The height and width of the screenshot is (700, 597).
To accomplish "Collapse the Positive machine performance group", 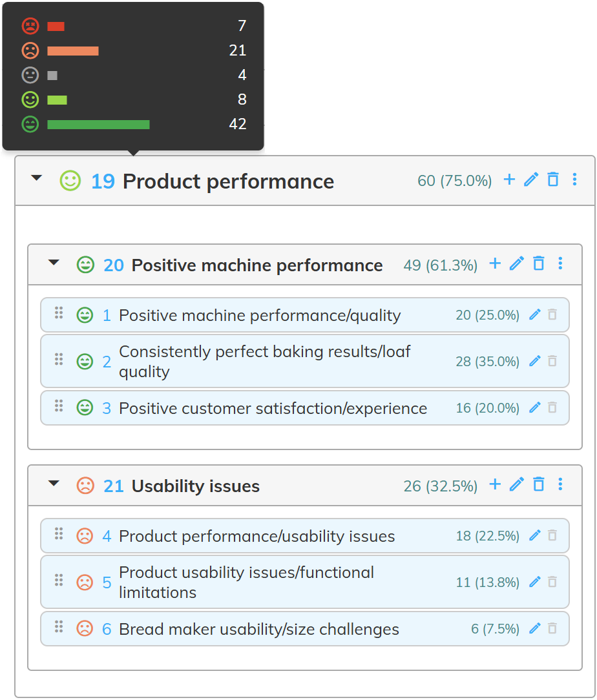I will click(x=54, y=263).
